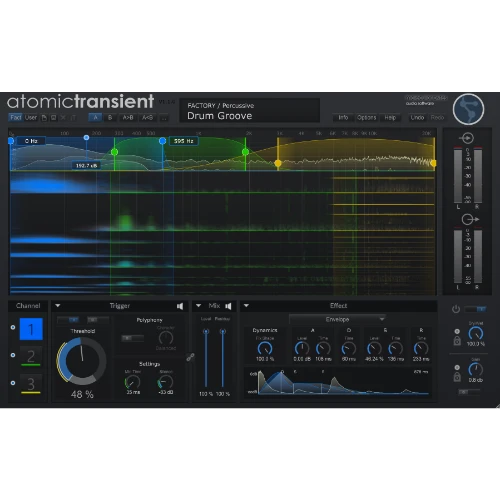Select channel 3 tile
The width and height of the screenshot is (500, 500).
click(31, 384)
